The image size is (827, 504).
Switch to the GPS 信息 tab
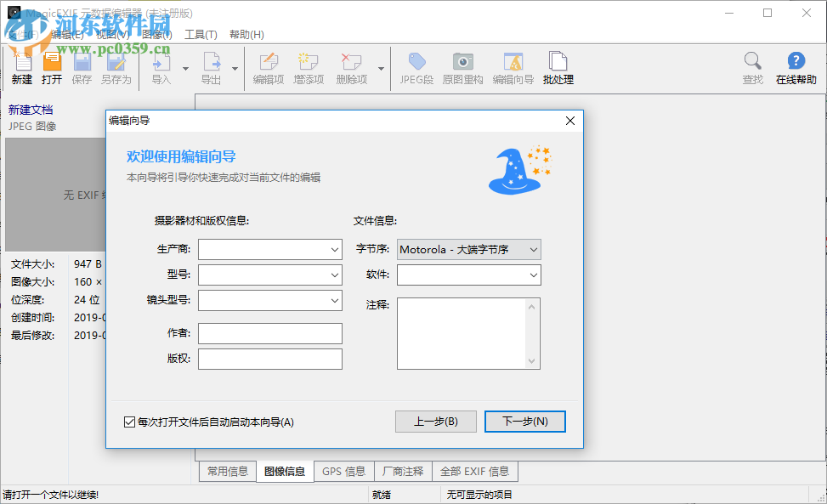(x=343, y=471)
